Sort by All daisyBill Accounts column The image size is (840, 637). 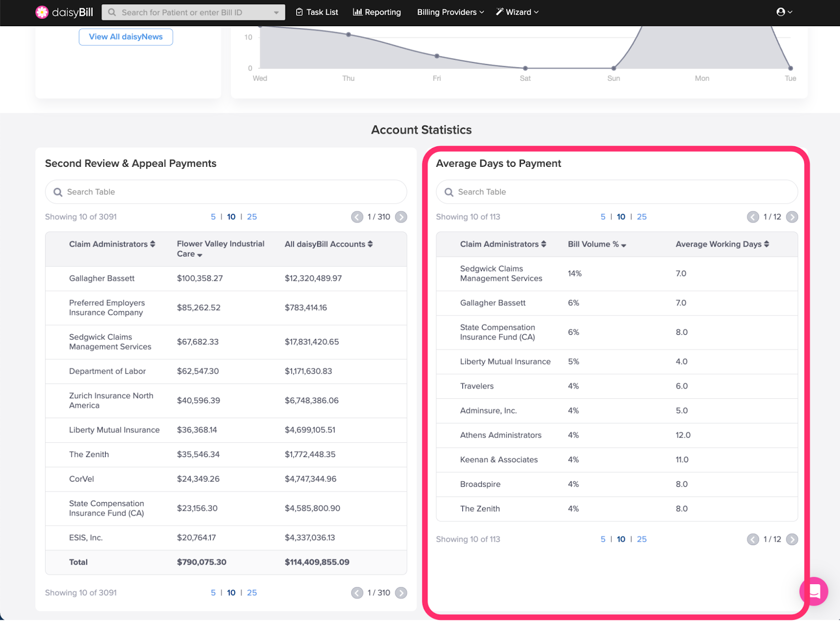click(329, 245)
